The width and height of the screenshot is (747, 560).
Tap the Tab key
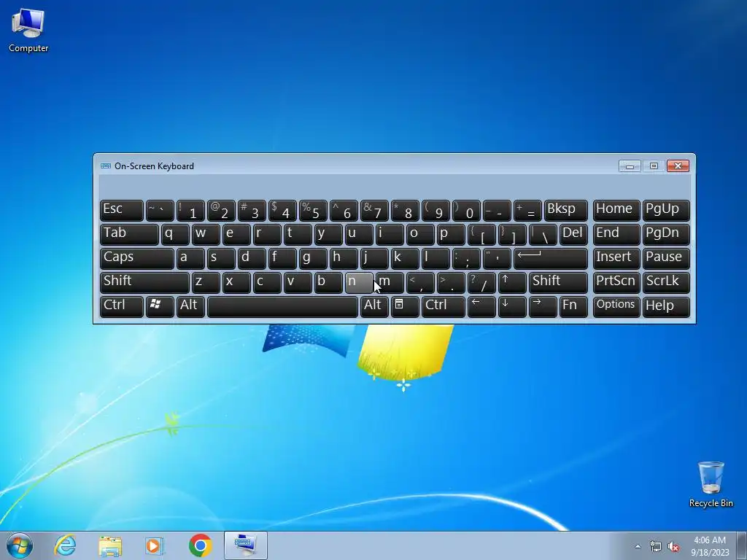pos(129,235)
